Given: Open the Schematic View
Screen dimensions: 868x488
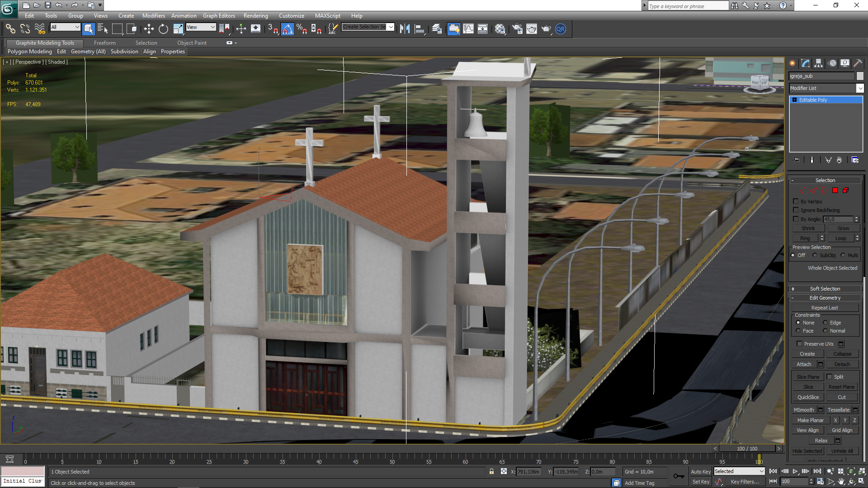Looking at the screenshot, I should point(483,29).
